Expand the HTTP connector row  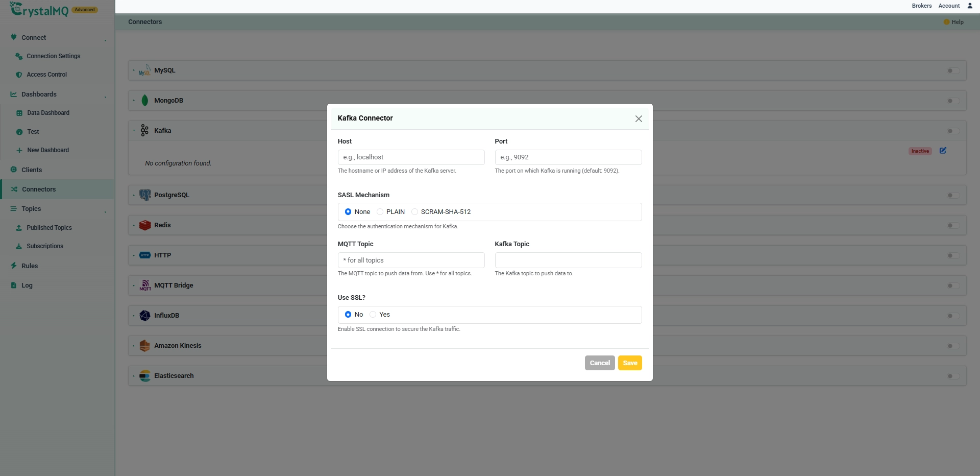tap(134, 255)
